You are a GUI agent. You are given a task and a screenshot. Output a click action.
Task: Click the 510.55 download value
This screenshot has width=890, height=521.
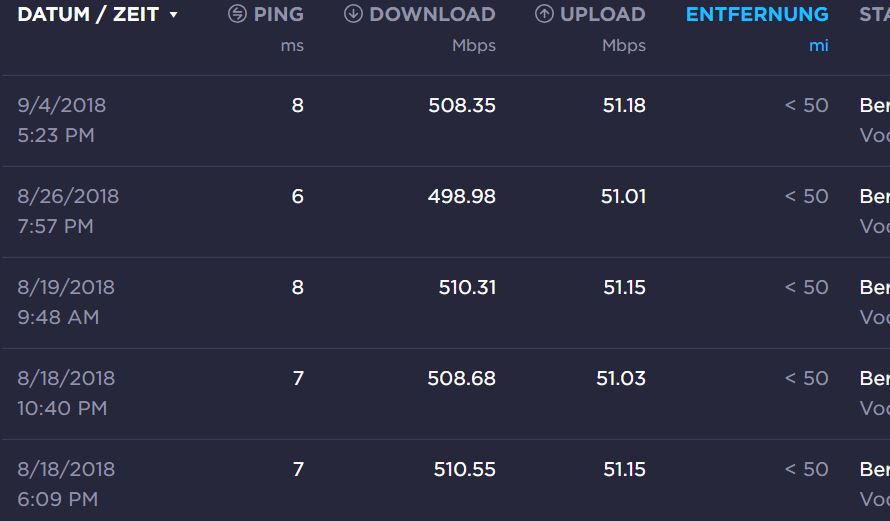pos(464,469)
